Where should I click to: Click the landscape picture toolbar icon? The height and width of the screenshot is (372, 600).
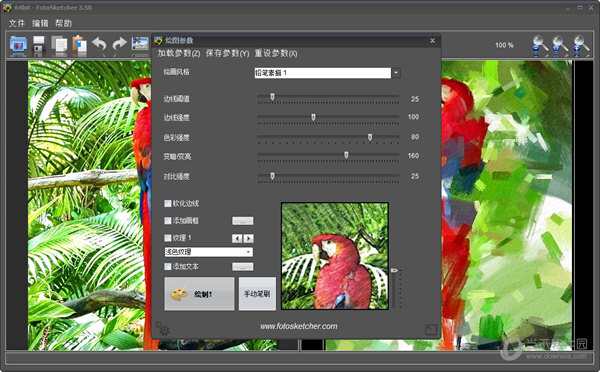(x=140, y=44)
